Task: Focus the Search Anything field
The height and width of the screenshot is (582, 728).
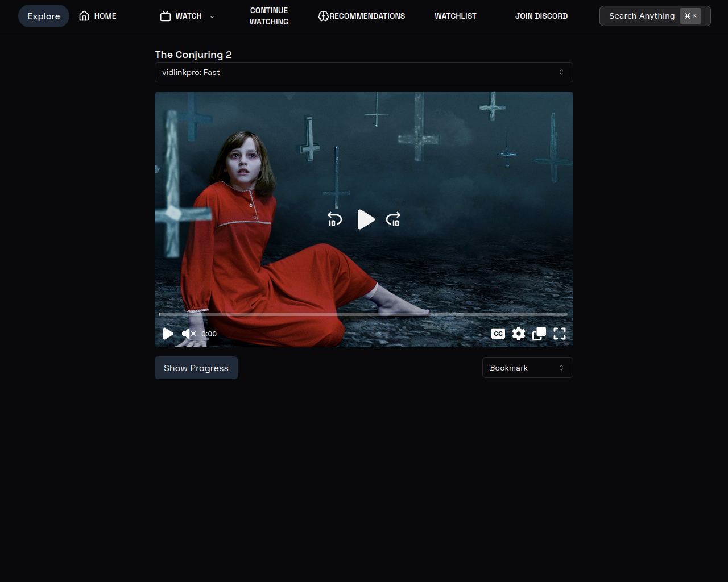Action: point(655,16)
